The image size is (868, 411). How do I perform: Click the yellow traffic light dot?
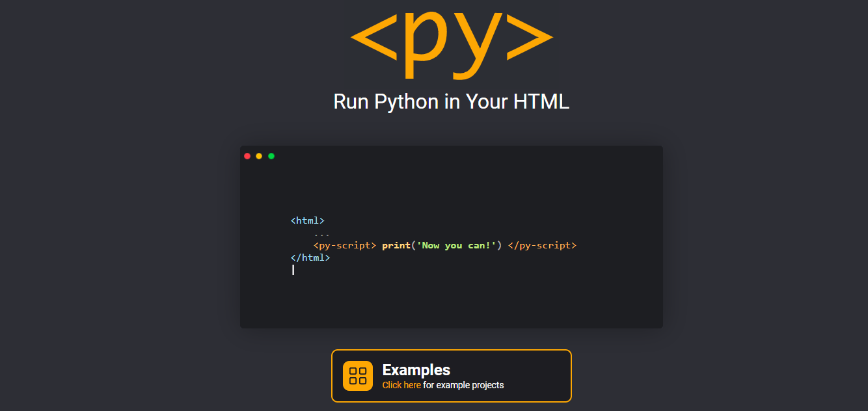pyautogui.click(x=259, y=155)
